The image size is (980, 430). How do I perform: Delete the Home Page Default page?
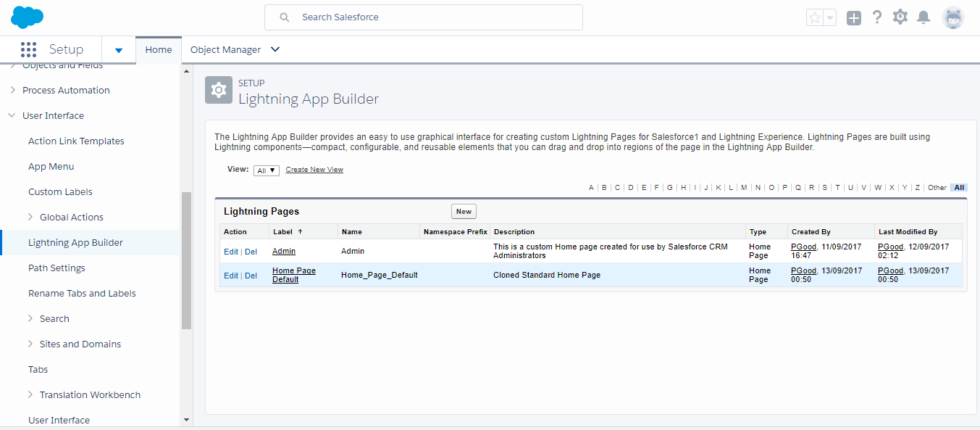(x=251, y=276)
